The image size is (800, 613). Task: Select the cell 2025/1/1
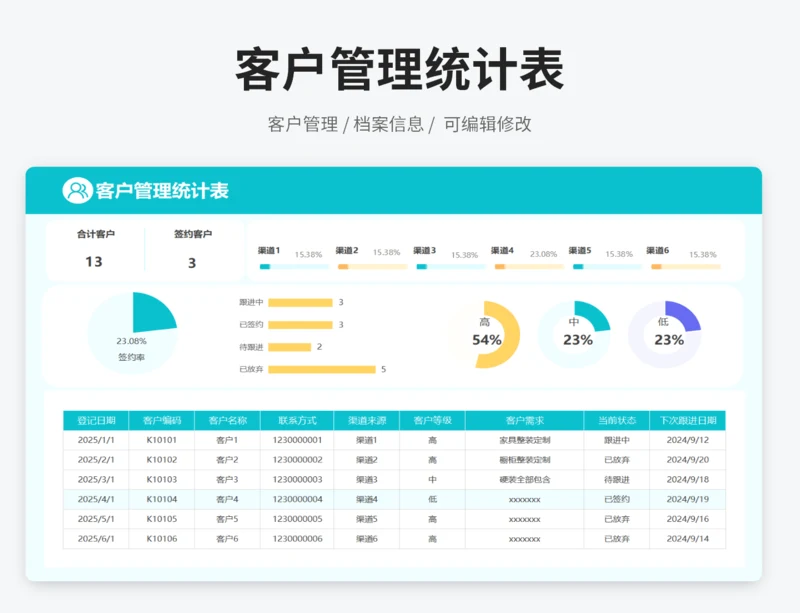click(x=96, y=440)
